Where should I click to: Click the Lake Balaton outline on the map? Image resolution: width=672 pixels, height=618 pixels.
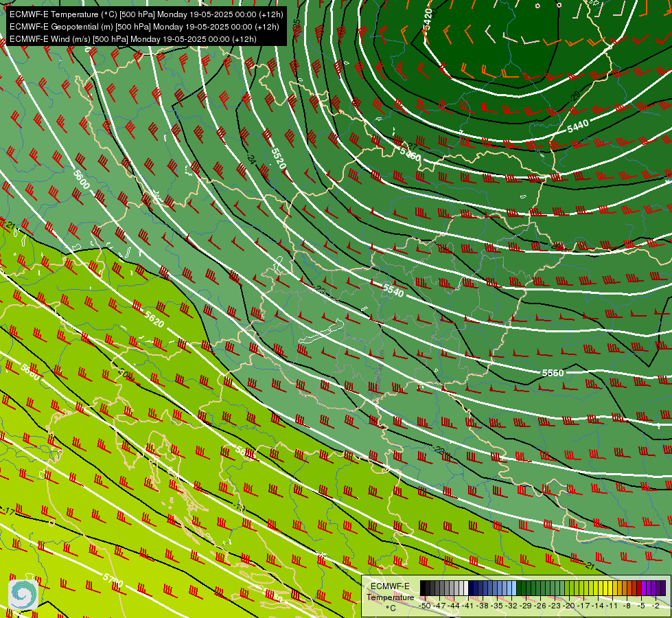321,331
